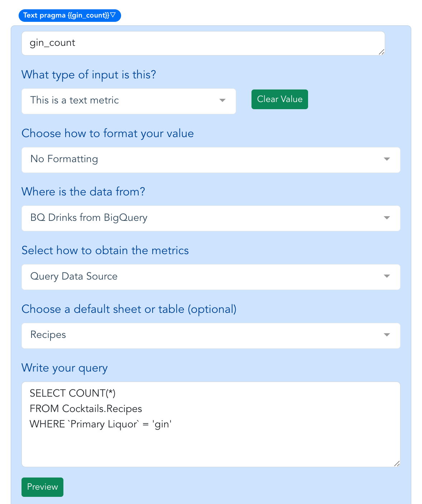The width and height of the screenshot is (422, 504).
Task: Open the Recipes table dropdown
Action: [211, 336]
